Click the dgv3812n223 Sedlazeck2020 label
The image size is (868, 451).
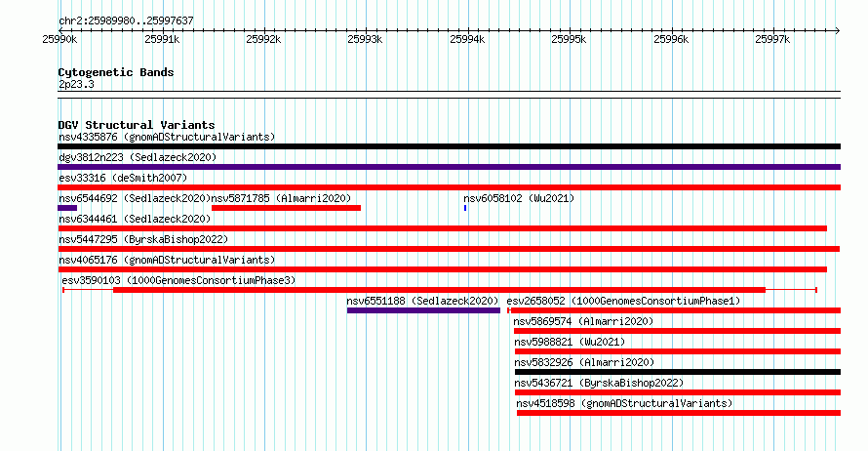coord(138,157)
